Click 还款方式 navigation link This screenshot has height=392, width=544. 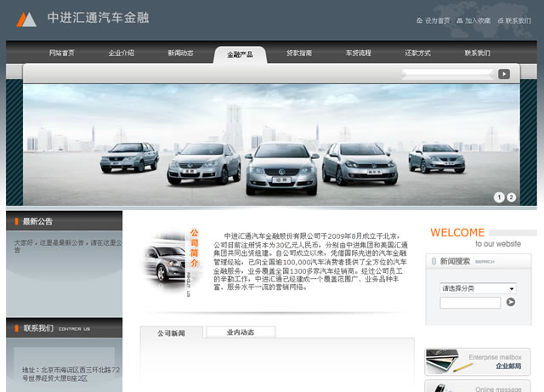(418, 53)
